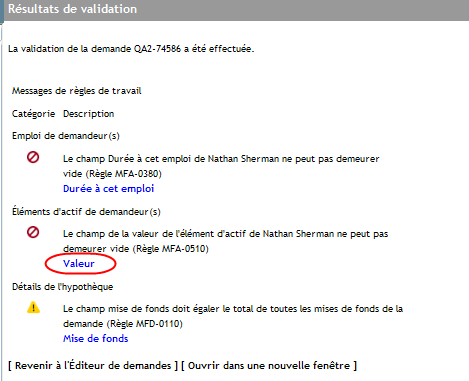The height and width of the screenshot is (381, 469).
Task: Click the Emploi de demandeur(s) category
Action: click(x=66, y=136)
